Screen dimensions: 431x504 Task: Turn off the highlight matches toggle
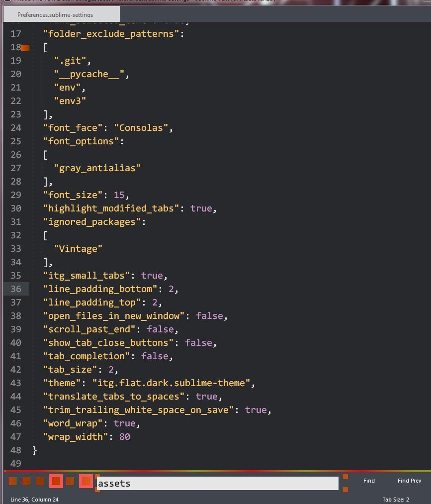(86, 481)
